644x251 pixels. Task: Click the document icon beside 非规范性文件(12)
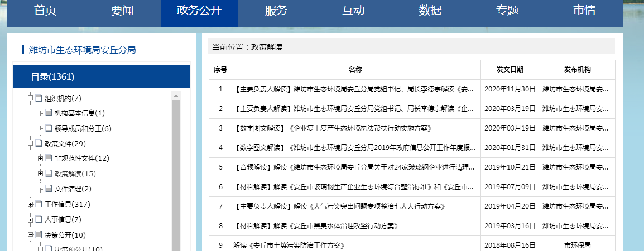pyautogui.click(x=49, y=158)
